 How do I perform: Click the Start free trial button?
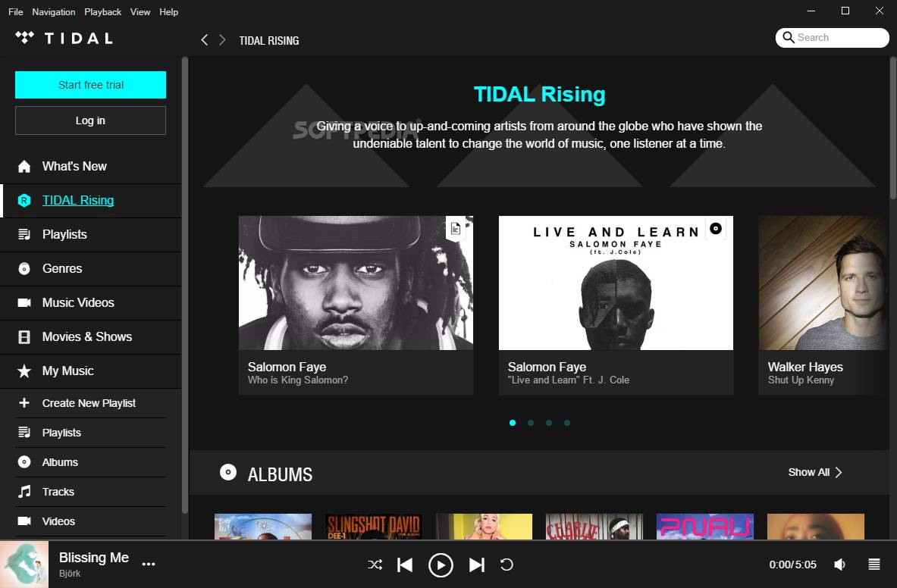(90, 85)
